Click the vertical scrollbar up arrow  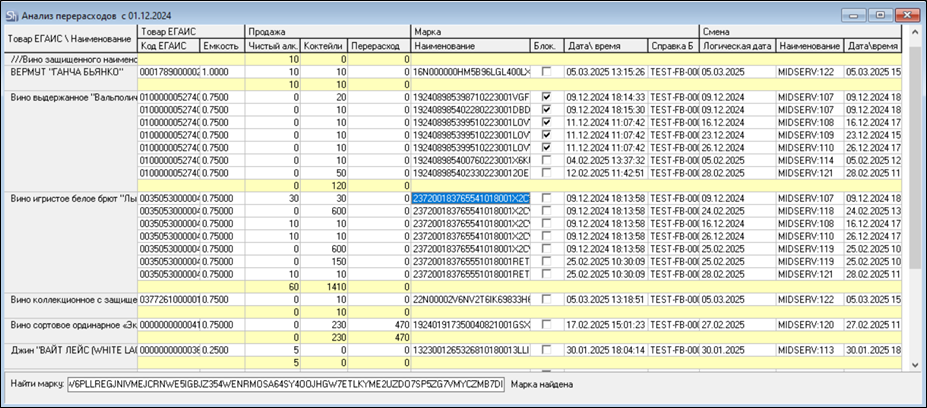916,32
